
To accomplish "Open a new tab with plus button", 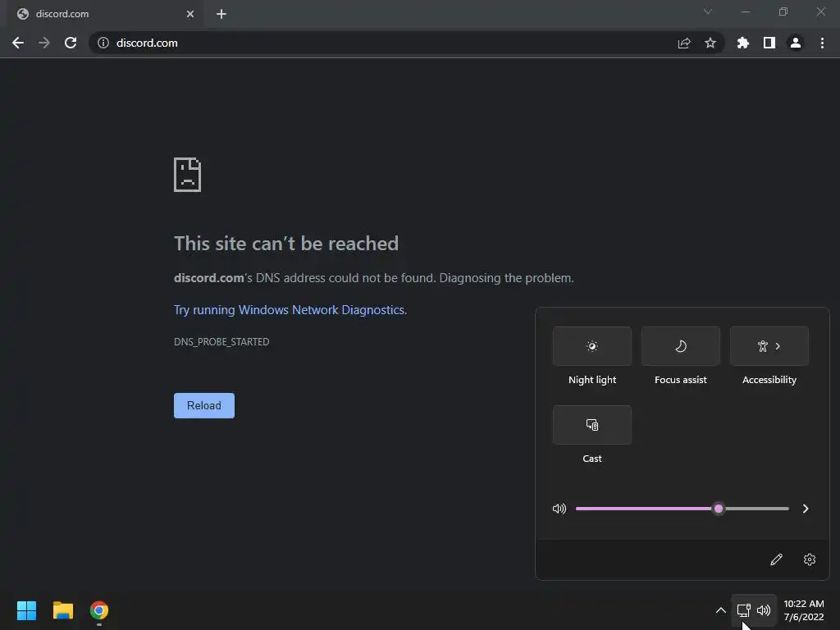I will 221,14.
